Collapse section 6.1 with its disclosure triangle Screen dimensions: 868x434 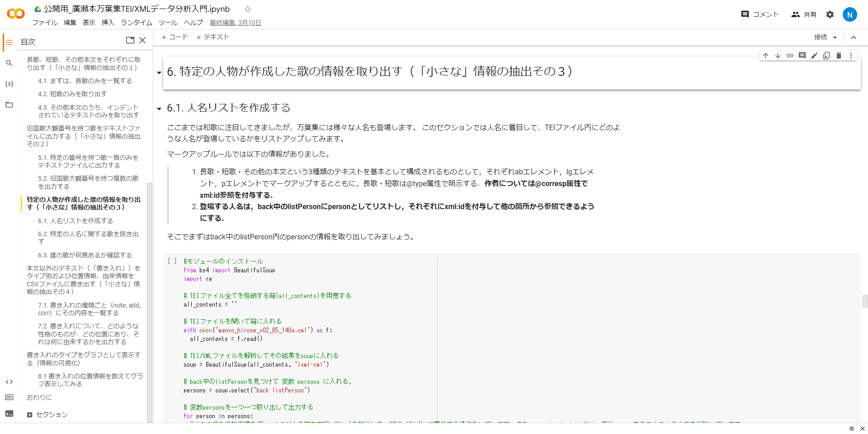click(x=159, y=109)
